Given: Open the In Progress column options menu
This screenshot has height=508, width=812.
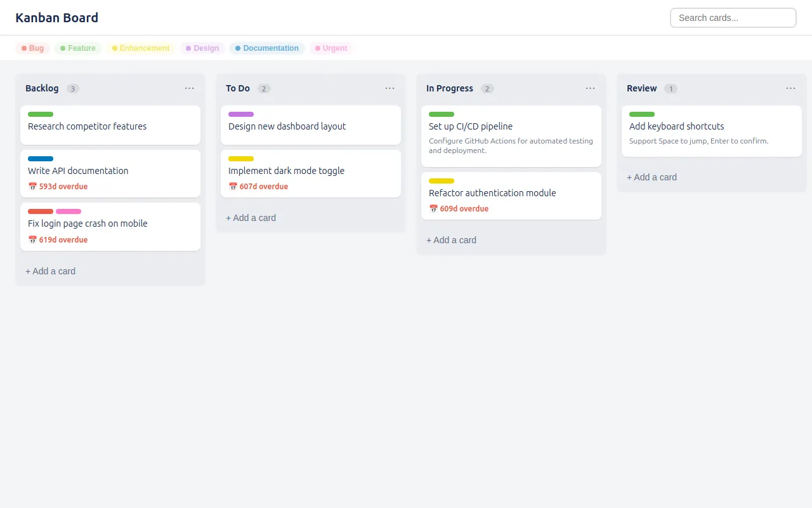Looking at the screenshot, I should [x=591, y=88].
